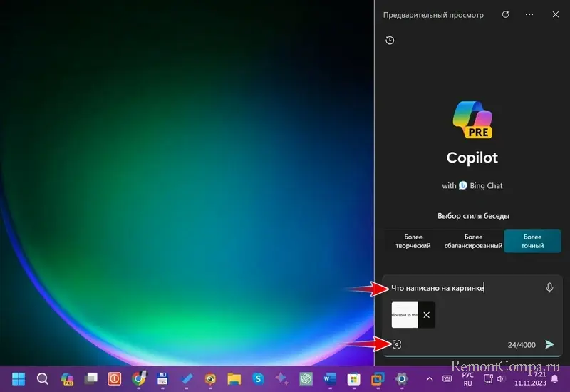
Task: Expand hidden system tray icons chevron
Action: tap(429, 378)
